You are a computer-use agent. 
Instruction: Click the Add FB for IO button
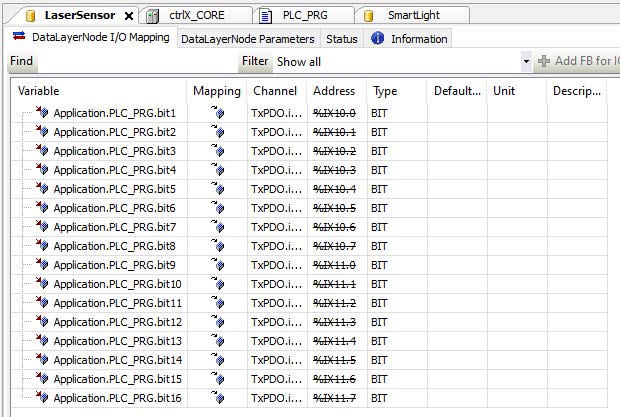click(x=578, y=62)
